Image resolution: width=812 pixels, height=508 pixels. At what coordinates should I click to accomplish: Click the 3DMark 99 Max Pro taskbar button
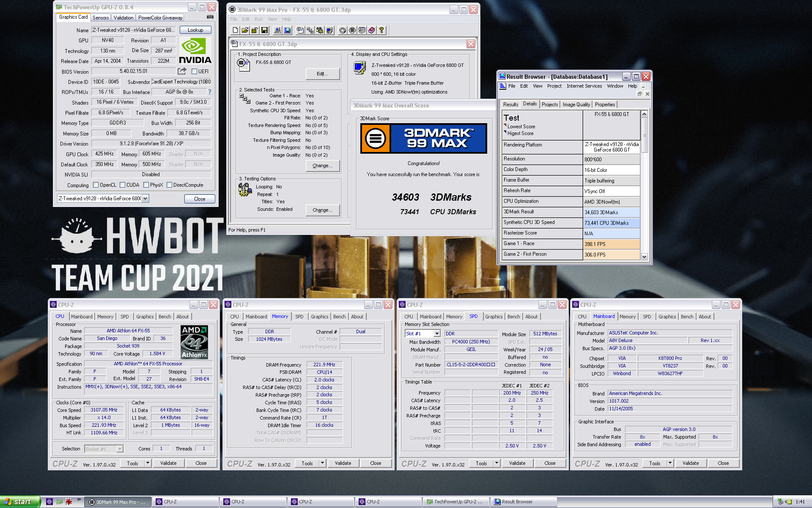click(118, 502)
